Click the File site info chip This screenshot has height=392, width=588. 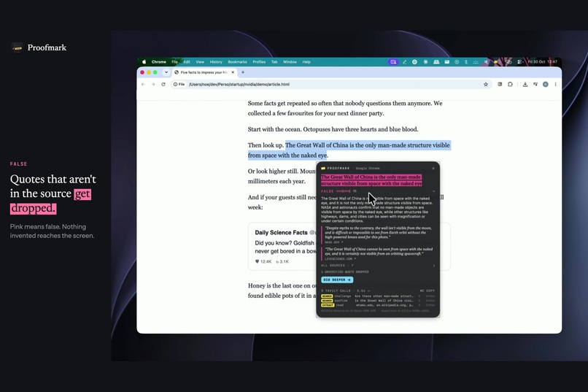(x=179, y=85)
